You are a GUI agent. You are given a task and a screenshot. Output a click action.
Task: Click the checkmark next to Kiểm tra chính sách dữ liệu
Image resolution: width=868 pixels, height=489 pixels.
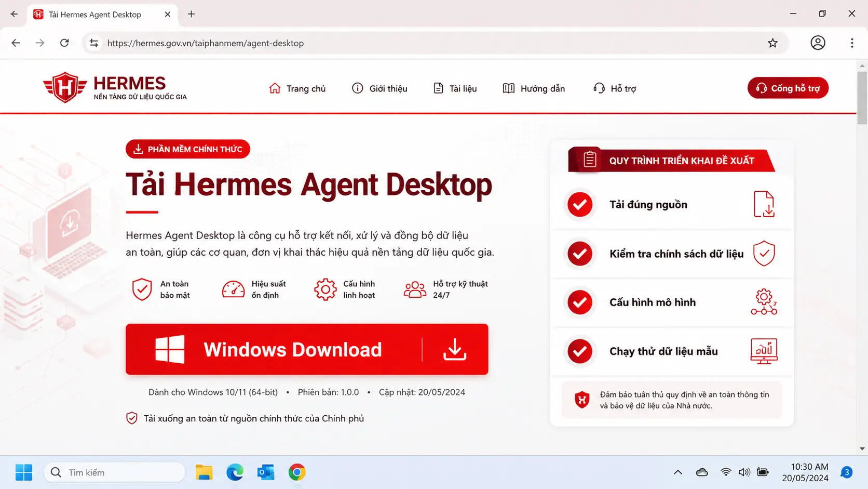coord(580,254)
